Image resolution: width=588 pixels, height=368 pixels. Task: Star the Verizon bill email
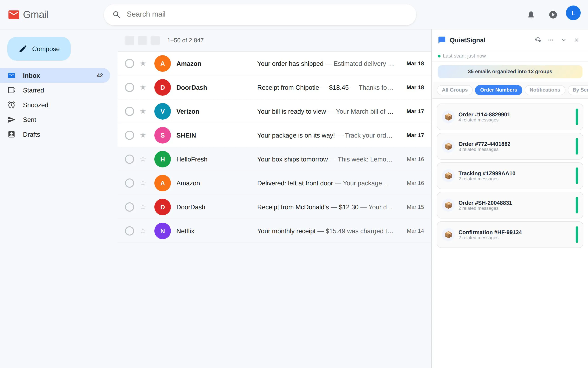[x=143, y=111]
